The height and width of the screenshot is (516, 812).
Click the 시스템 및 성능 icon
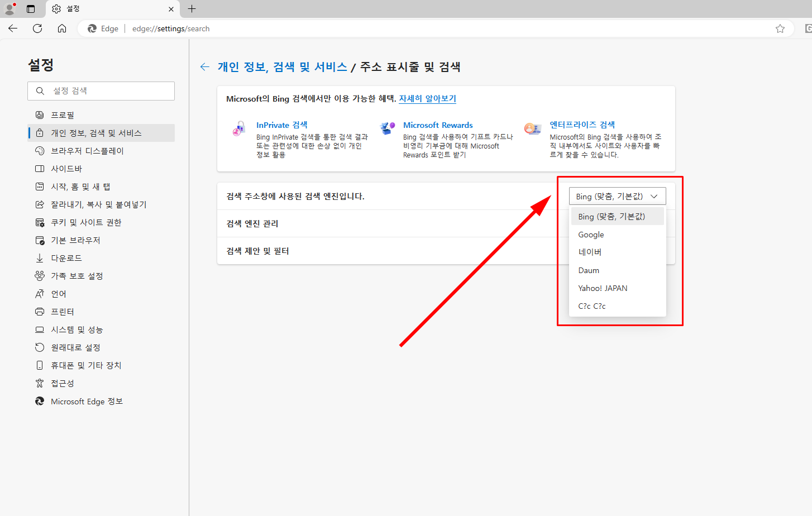tap(40, 329)
